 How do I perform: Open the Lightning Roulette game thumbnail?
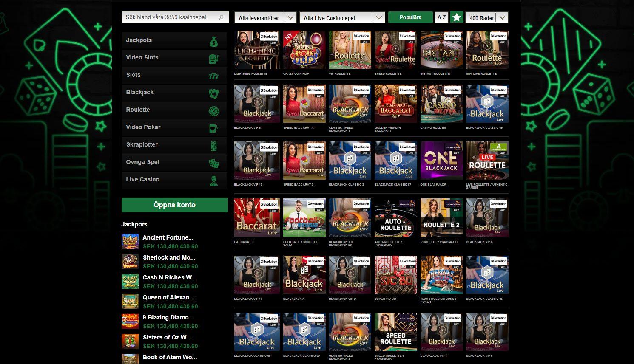256,49
